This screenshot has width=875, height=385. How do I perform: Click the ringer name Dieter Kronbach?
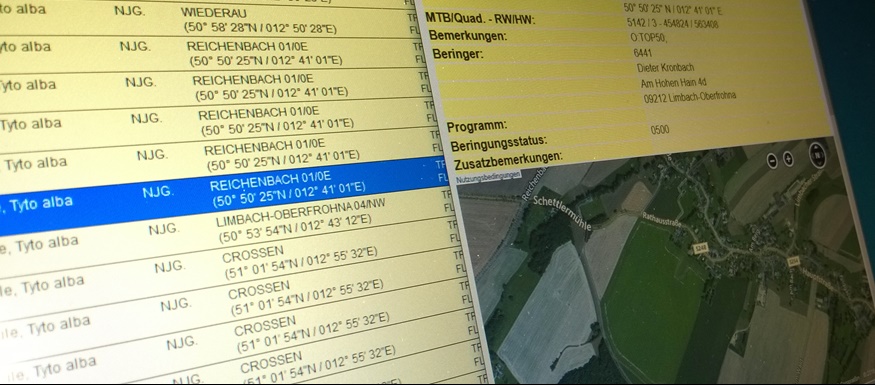(x=666, y=68)
